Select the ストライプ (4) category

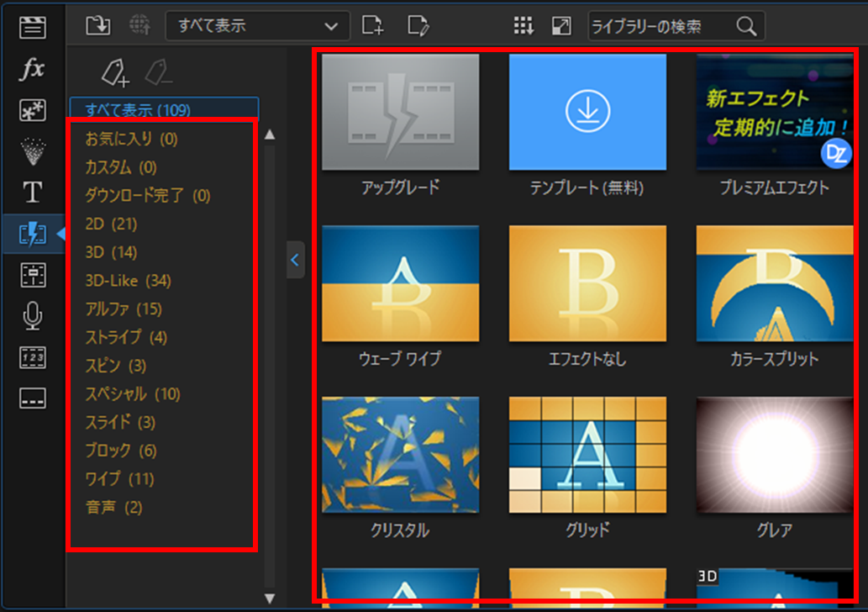tap(126, 337)
